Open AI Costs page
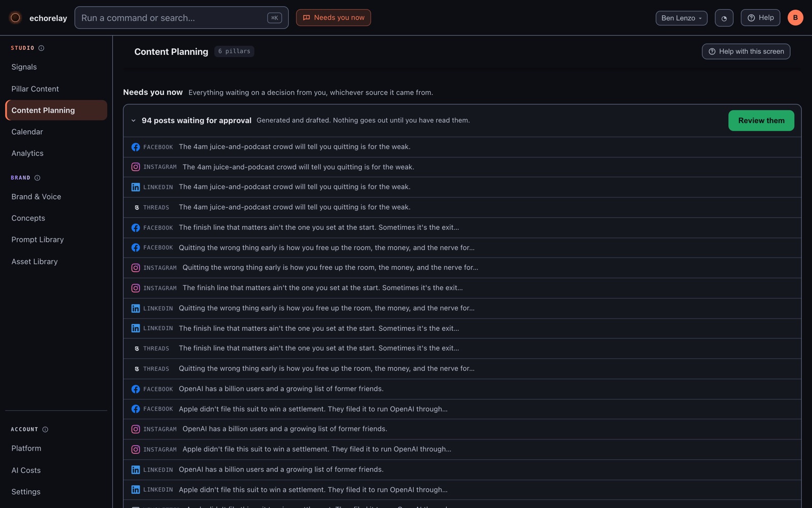Screen dimensions: 812x508 click(x=56, y=470)
